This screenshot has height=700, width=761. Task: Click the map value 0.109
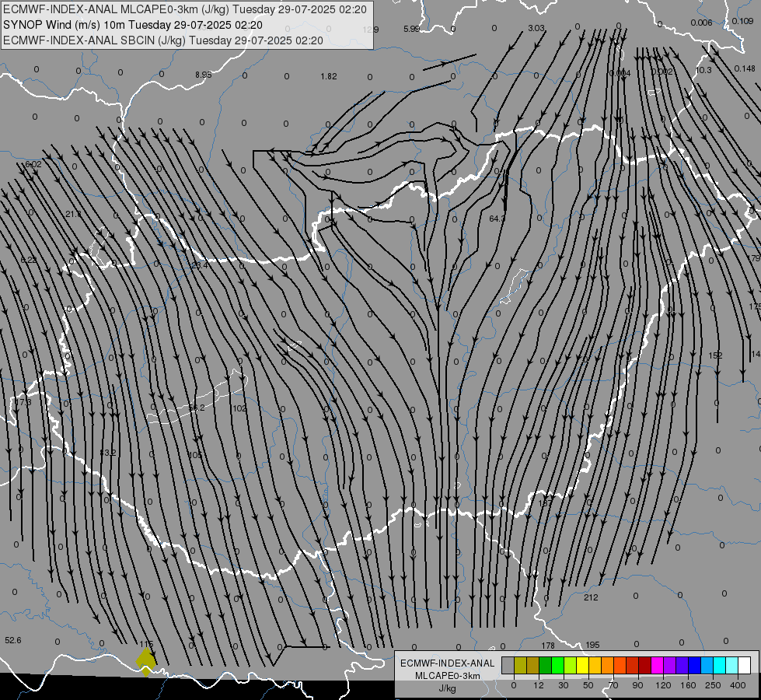pyautogui.click(x=742, y=21)
